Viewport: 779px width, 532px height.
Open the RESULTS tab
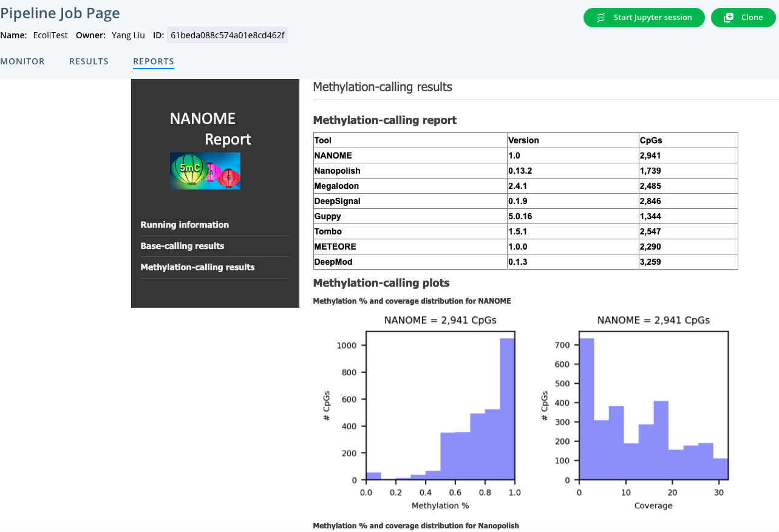tap(89, 61)
